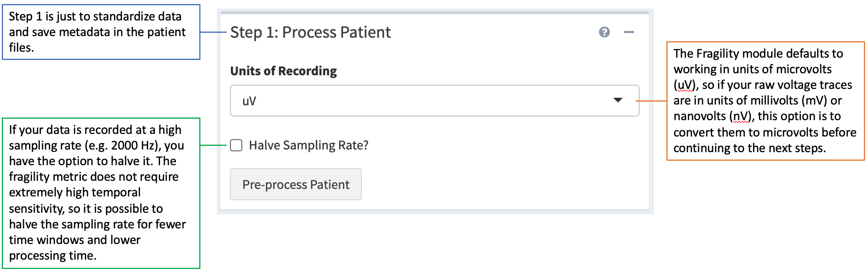
Task: Click the uV value in the select box
Action: (249, 101)
